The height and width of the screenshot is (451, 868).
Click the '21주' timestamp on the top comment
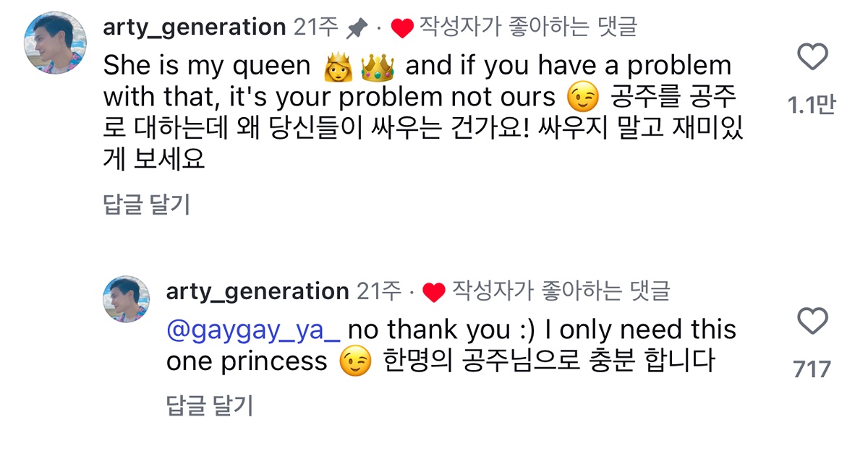pos(315,27)
